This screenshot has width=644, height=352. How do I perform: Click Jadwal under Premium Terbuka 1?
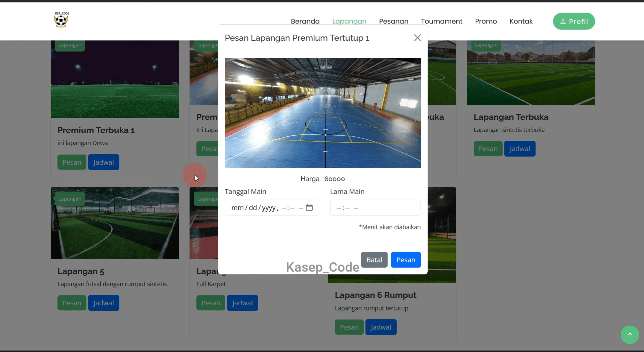[x=104, y=162]
